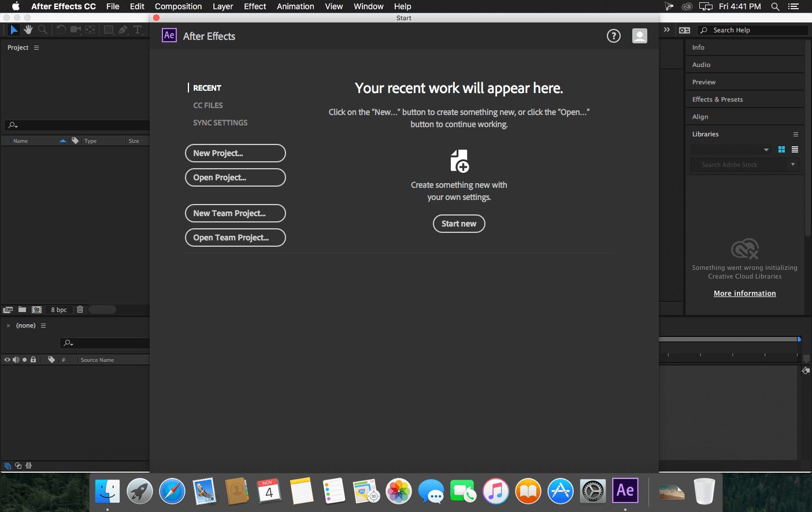This screenshot has height=512, width=812.
Task: Click the New Composition icon
Action: [36, 310]
